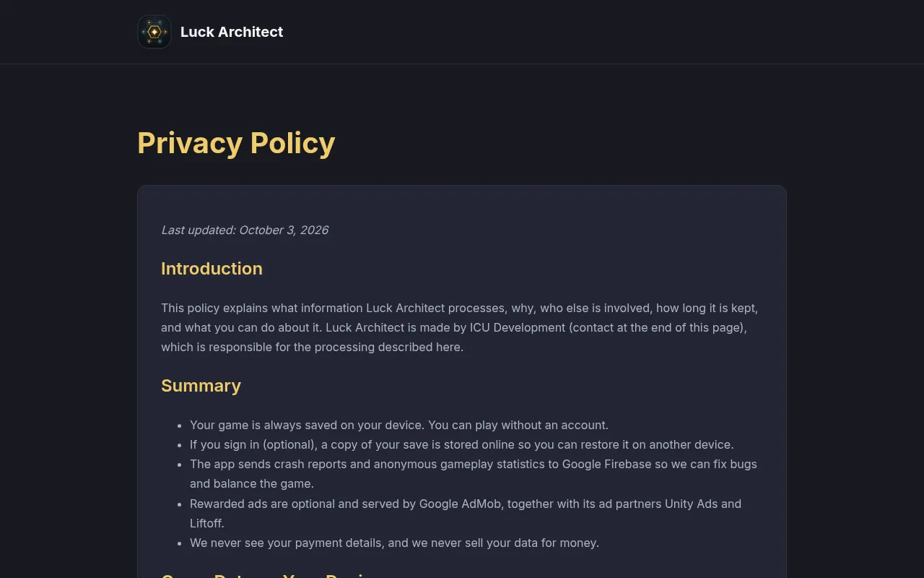The height and width of the screenshot is (578, 924).
Task: Open the Luck Architect home link text
Action: (232, 32)
